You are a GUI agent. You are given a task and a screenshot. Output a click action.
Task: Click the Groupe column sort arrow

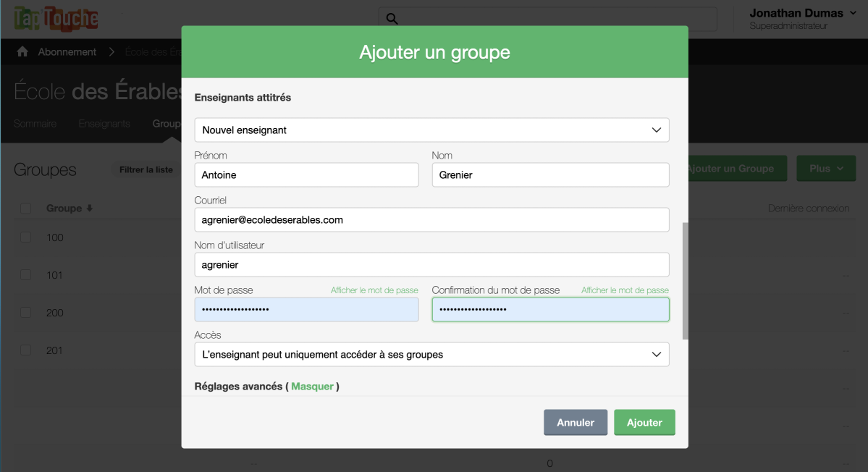(90, 208)
